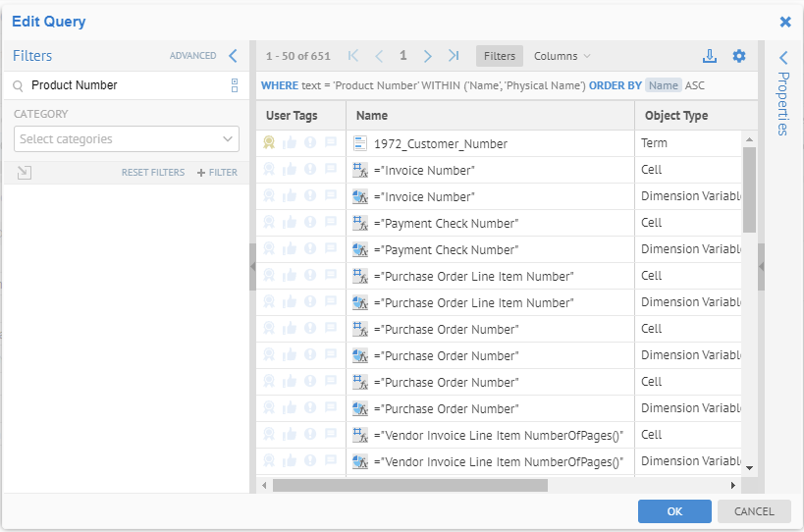Collapse the Filters panel with the chevron
The image size is (804, 532).
233,56
